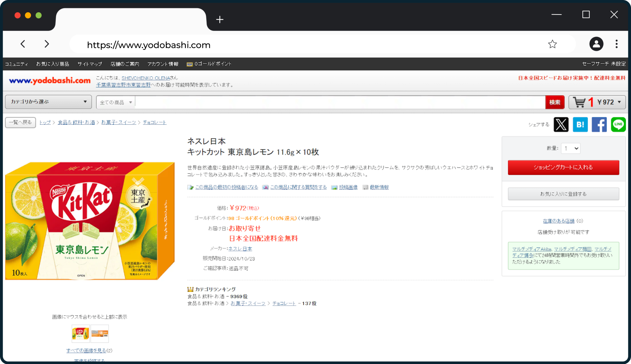
Task: Click product title キットカット 東京島レモン
Action: (x=253, y=152)
